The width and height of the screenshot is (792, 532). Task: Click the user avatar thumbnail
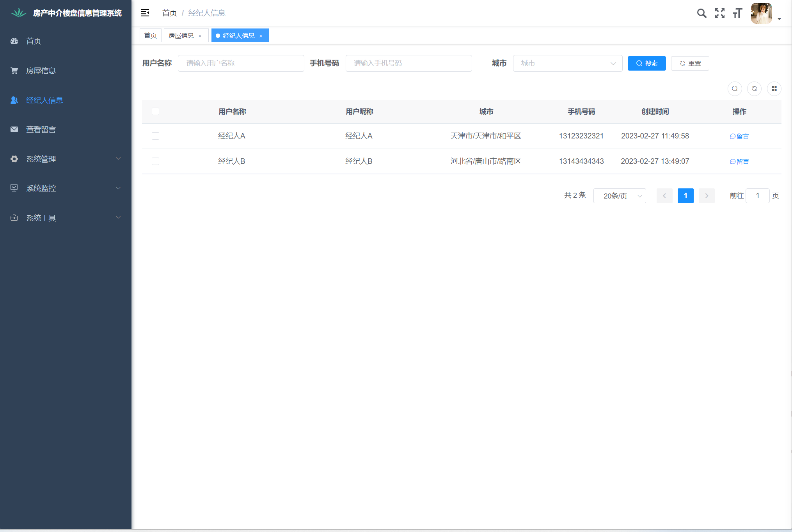click(x=761, y=13)
